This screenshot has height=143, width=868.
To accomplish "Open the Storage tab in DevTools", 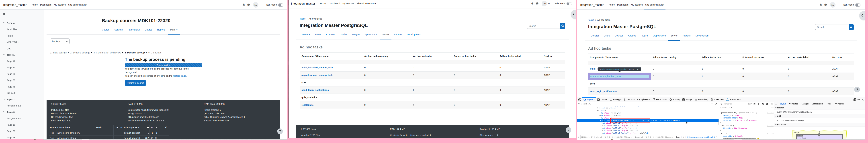I will (687, 100).
